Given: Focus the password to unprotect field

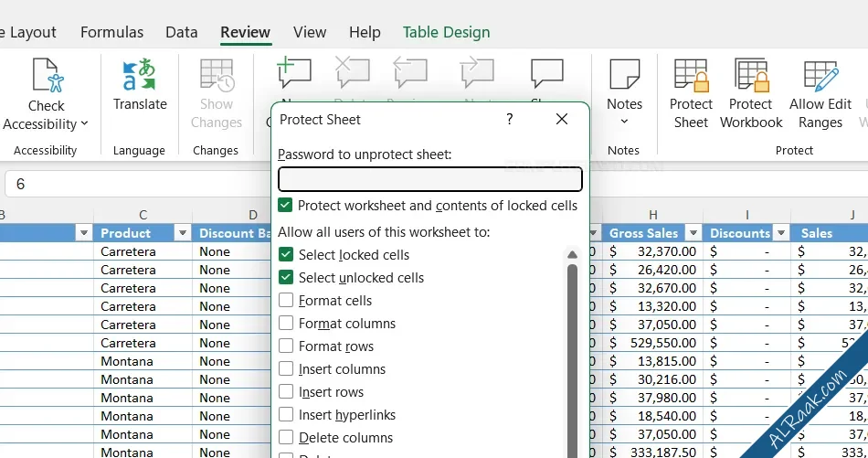Looking at the screenshot, I should click(430, 179).
